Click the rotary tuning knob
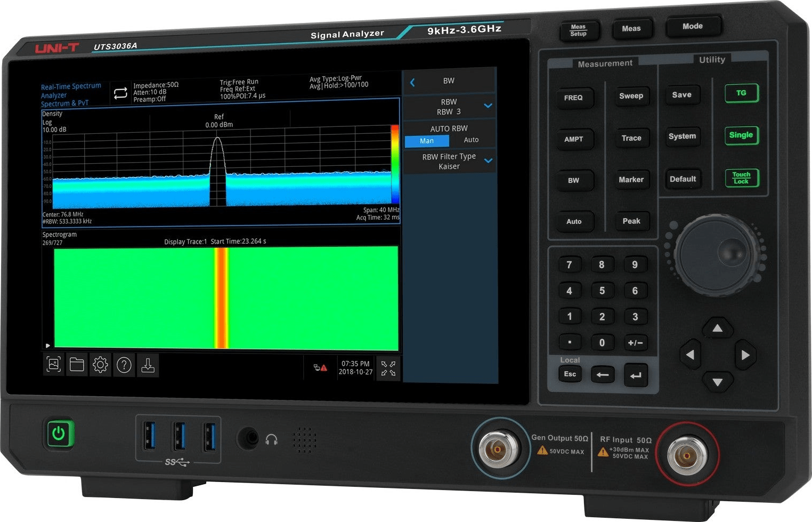The image size is (812, 522). click(717, 256)
